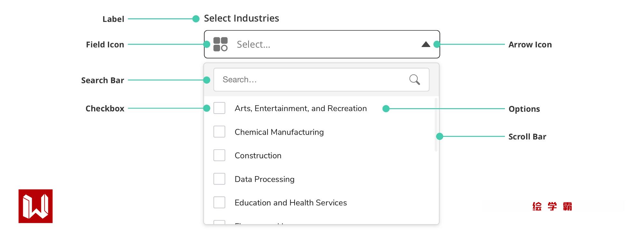The image size is (644, 236).
Task: Click the red Chinese text watermark
Action: coord(552,206)
